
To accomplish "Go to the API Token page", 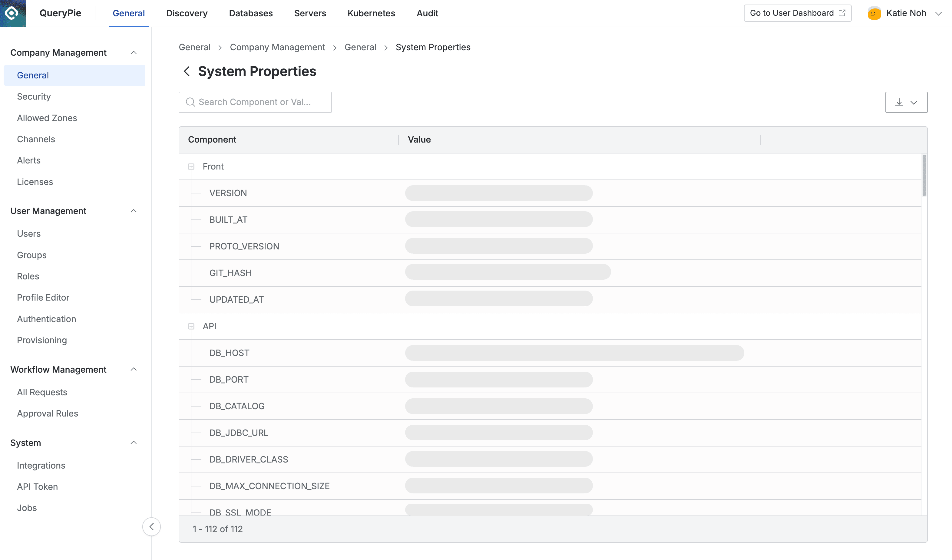I will coord(37,486).
